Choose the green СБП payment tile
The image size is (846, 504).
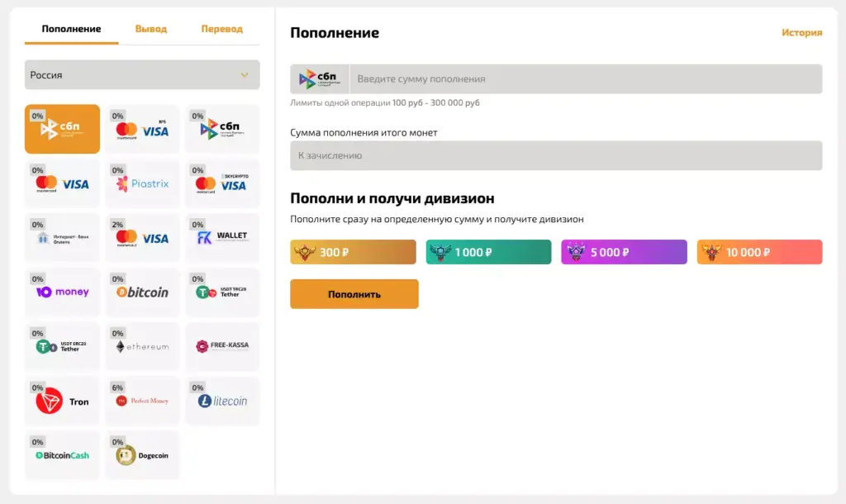pyautogui.click(x=221, y=129)
